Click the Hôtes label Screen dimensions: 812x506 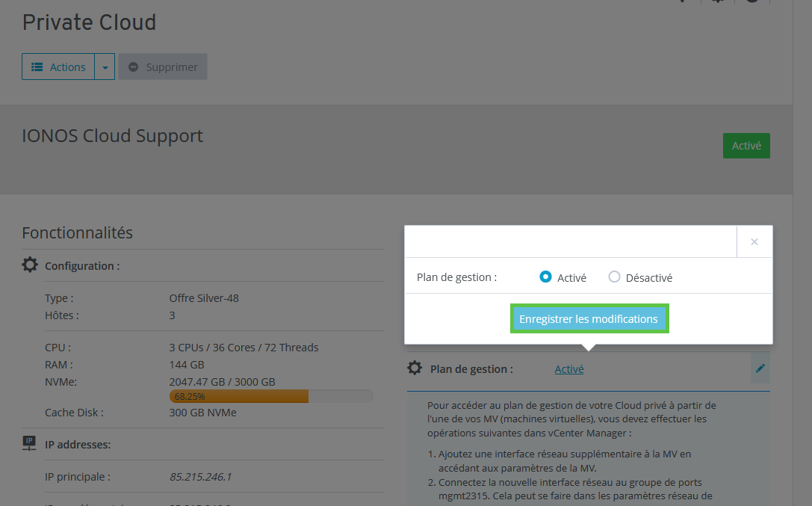pyautogui.click(x=62, y=315)
